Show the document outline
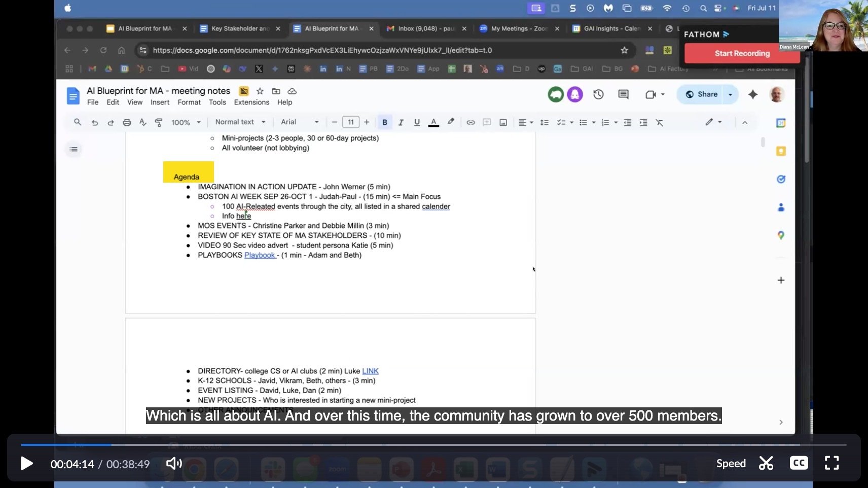The height and width of the screenshot is (488, 868). pyautogui.click(x=74, y=149)
